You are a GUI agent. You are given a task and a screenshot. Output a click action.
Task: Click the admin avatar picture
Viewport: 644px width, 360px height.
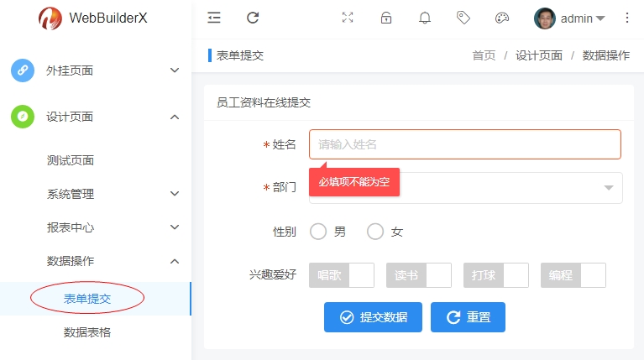(x=545, y=18)
